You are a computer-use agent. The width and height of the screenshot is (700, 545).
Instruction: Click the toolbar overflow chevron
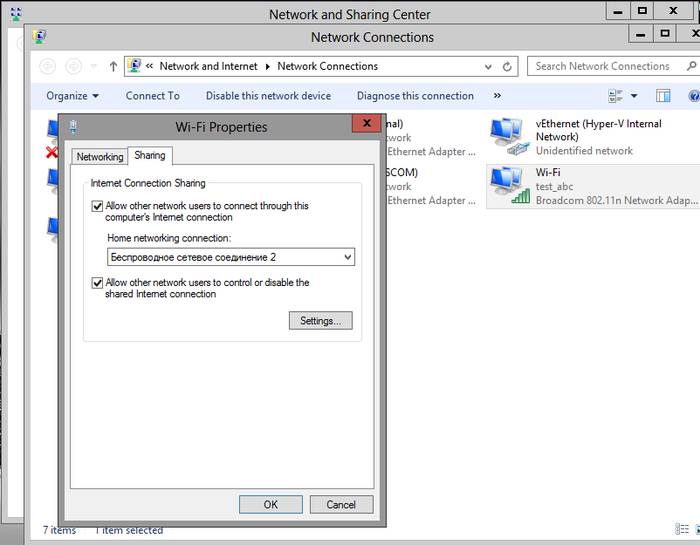(497, 96)
